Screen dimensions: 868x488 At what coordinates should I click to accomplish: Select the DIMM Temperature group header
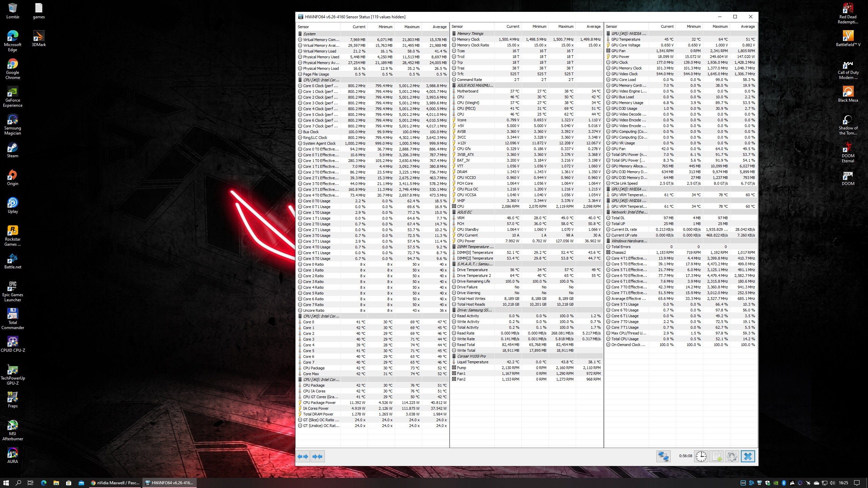527,247
